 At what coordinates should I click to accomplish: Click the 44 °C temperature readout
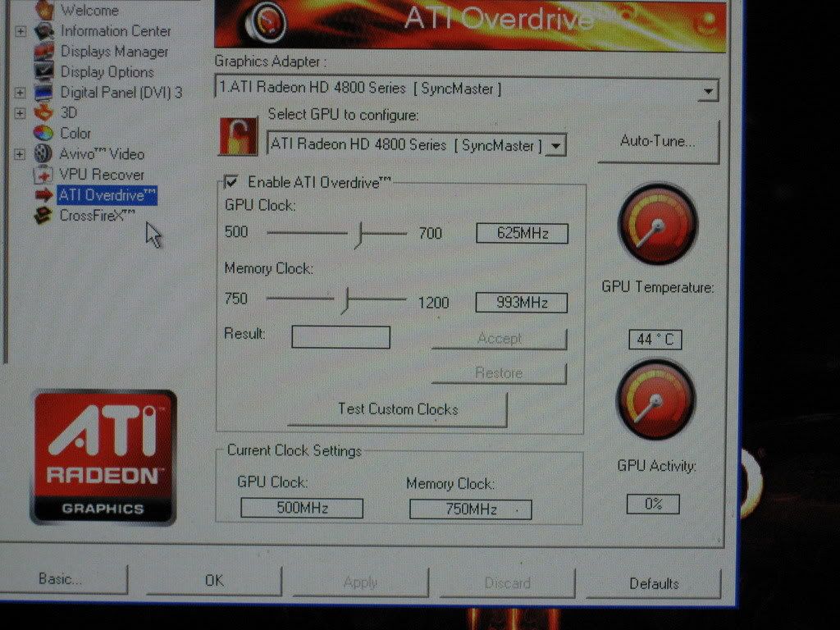655,340
